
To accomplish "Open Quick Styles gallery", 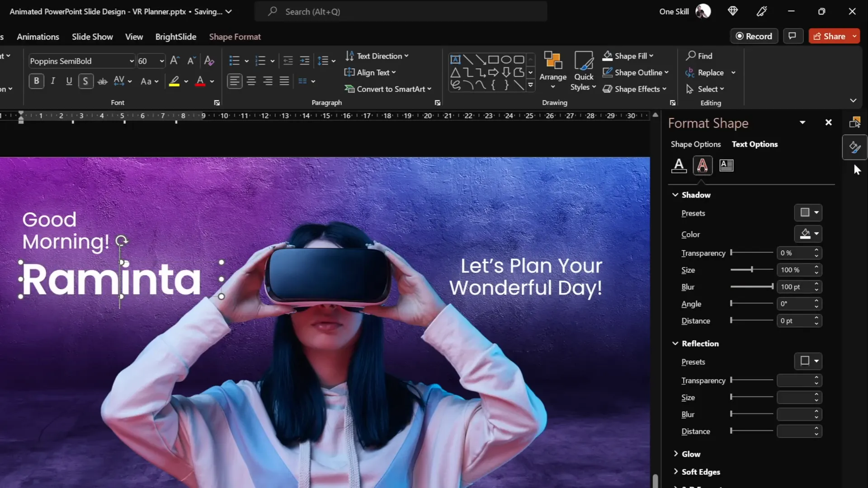I will point(583,70).
